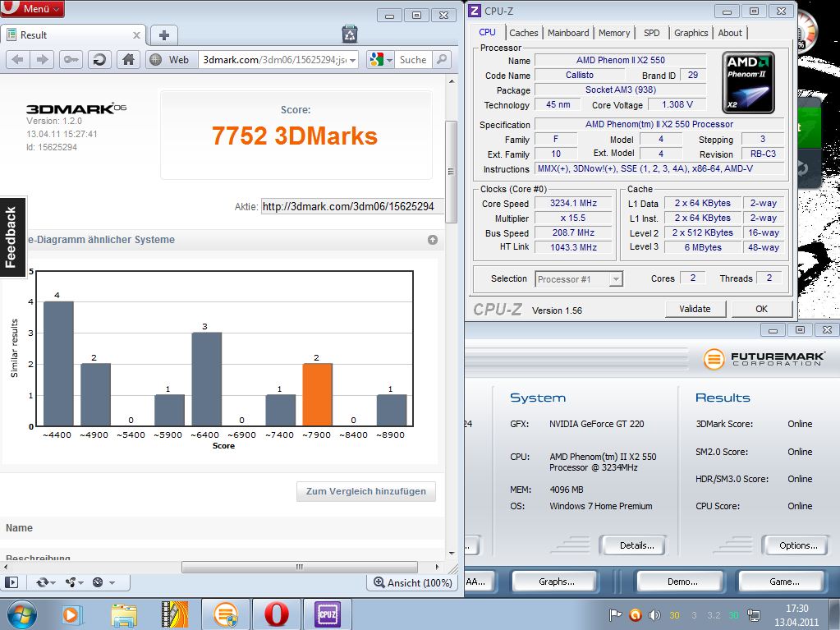Open video editor film strip taskbar icon
The image size is (840, 630).
point(175,614)
